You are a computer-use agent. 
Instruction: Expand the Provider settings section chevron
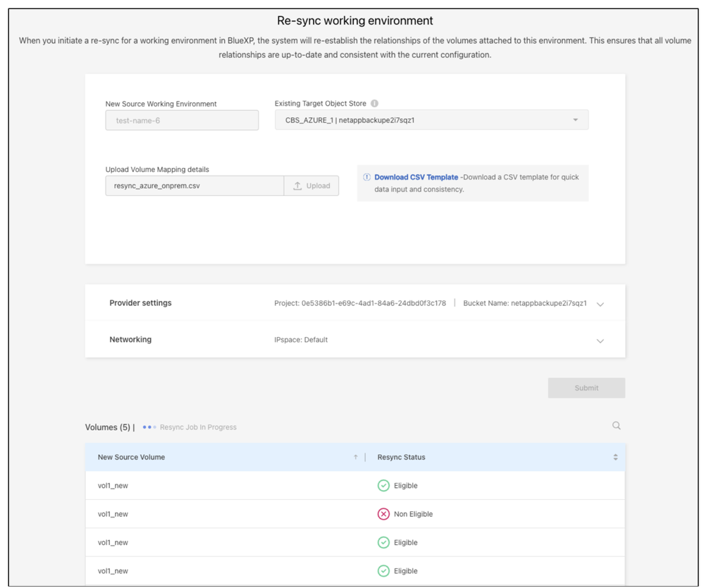tap(600, 305)
